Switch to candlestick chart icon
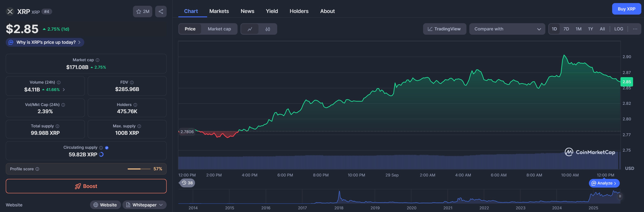 [268, 29]
